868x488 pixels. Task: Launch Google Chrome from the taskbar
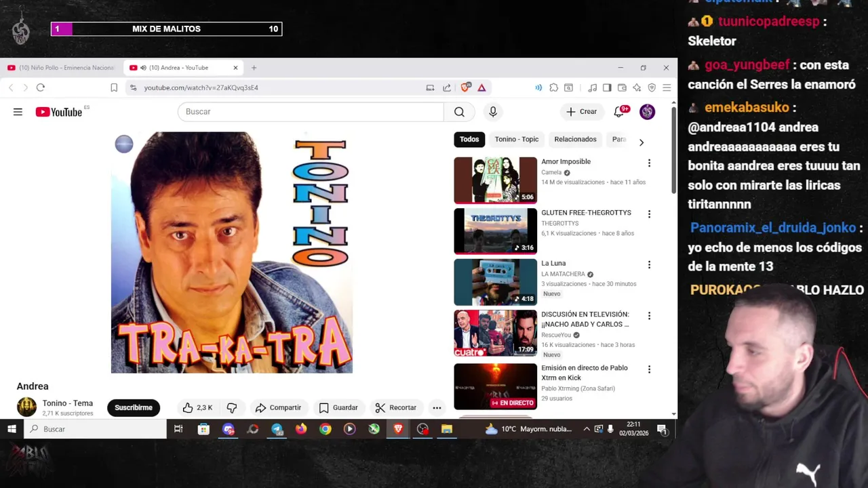point(325,428)
